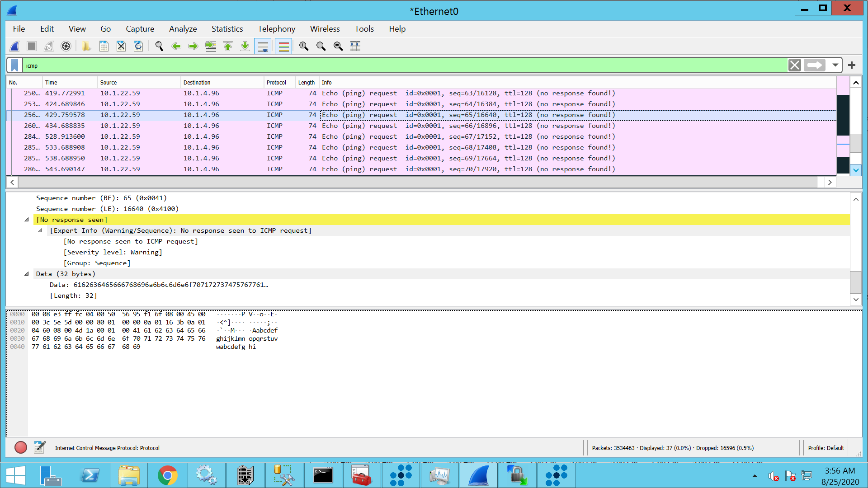Screen dimensions: 868x488
Task: Open the display filter history dropdown
Action: (835, 66)
